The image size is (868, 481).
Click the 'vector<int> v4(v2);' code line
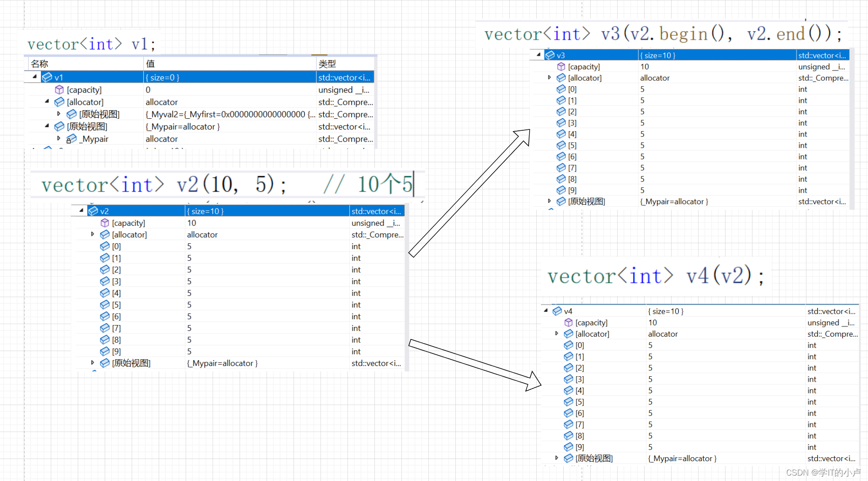(655, 275)
